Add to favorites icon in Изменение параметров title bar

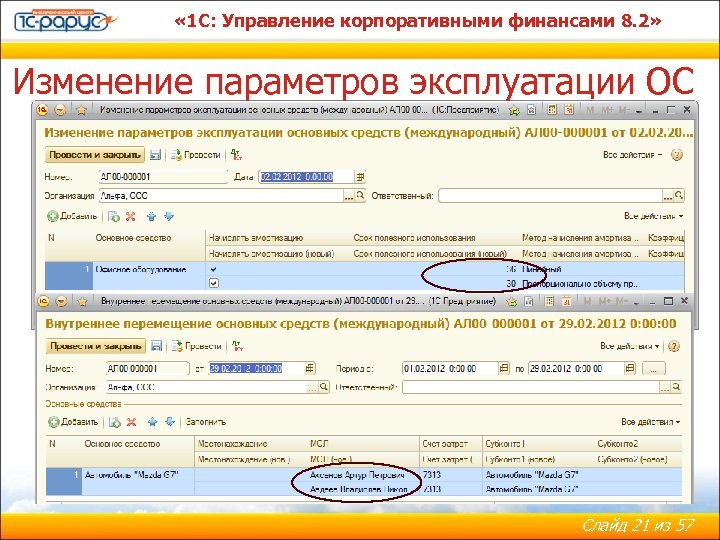tap(514, 110)
